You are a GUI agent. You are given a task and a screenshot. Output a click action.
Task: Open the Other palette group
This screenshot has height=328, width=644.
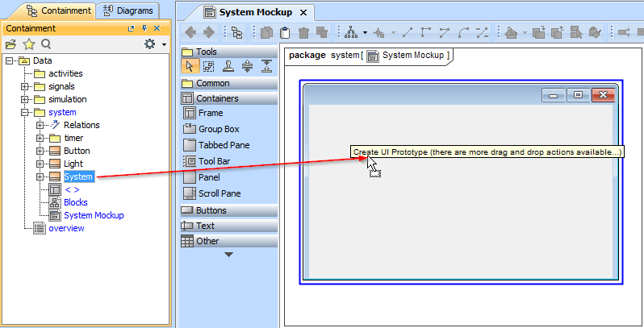click(x=229, y=241)
